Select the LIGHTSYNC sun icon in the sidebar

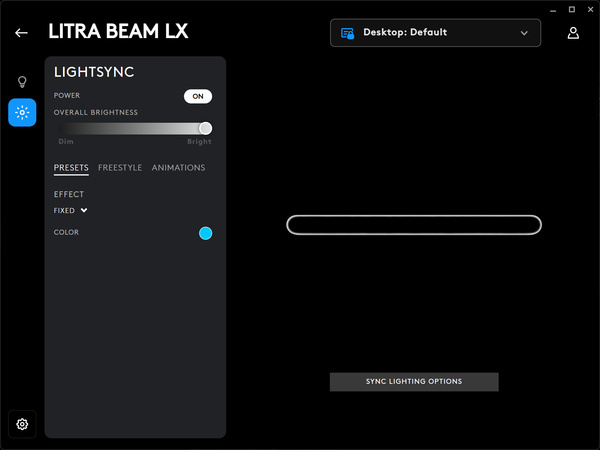point(22,112)
